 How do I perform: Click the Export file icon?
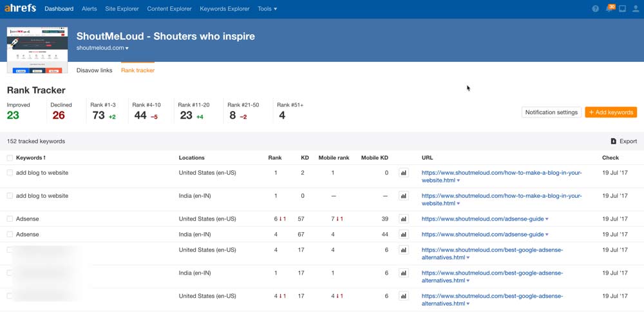[613, 141]
